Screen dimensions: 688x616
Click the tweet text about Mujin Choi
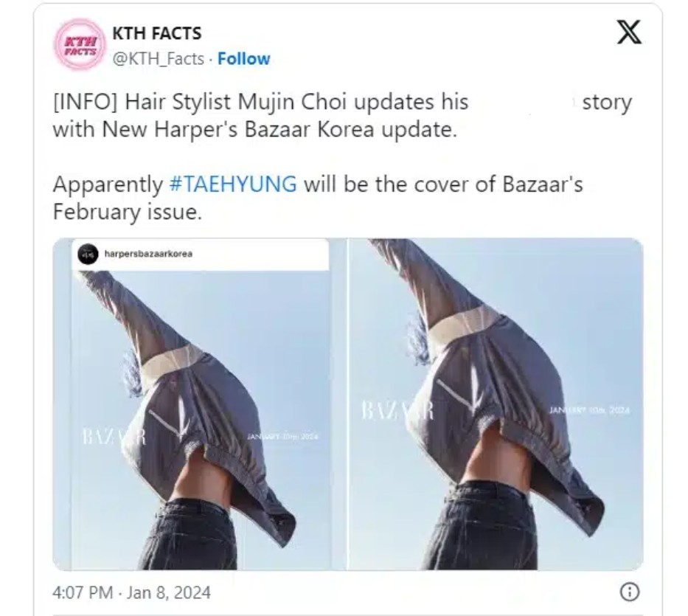click(x=342, y=116)
